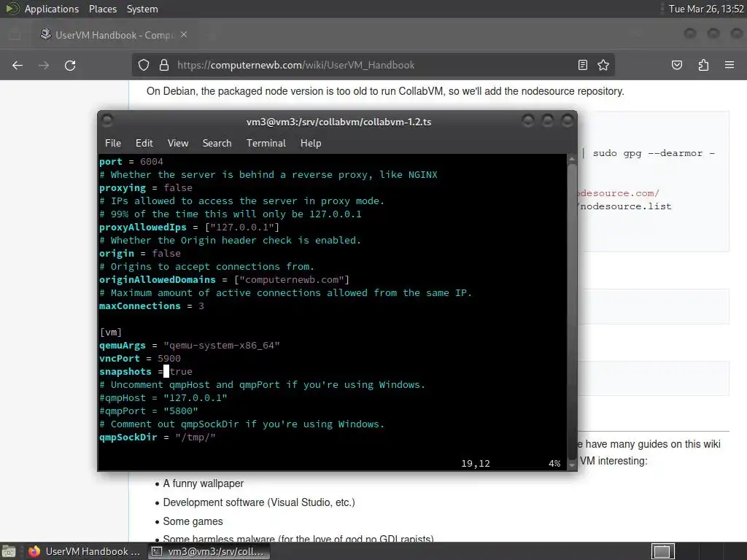This screenshot has width=747, height=560.
Task: Click the '19,12' cursor position indicator
Action: coord(476,463)
